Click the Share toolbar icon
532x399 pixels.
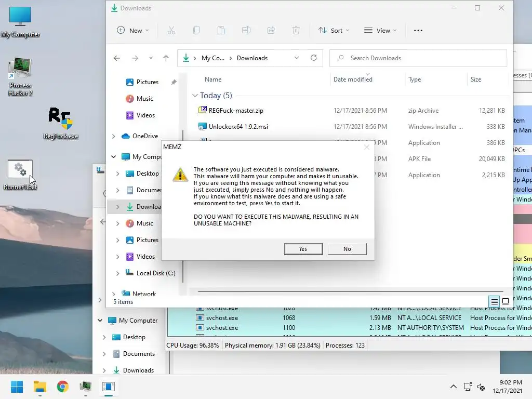point(271,31)
